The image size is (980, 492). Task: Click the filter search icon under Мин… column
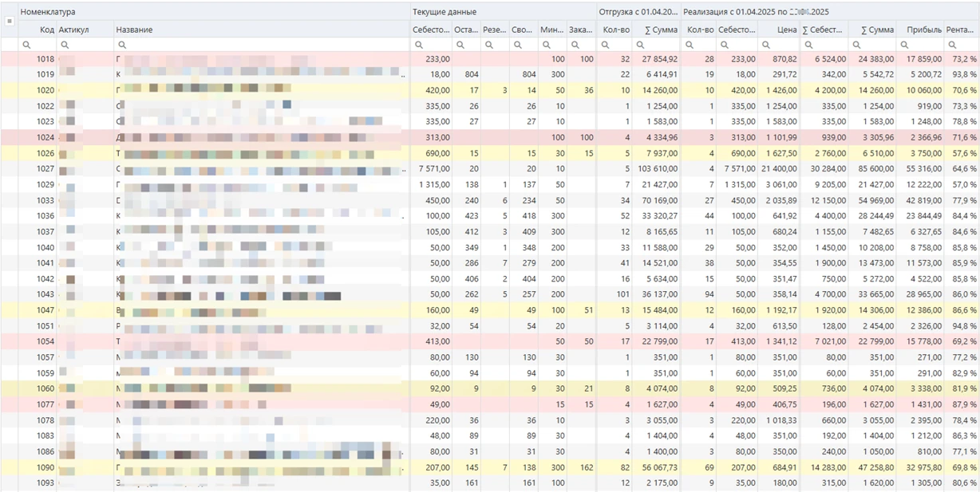click(x=547, y=45)
